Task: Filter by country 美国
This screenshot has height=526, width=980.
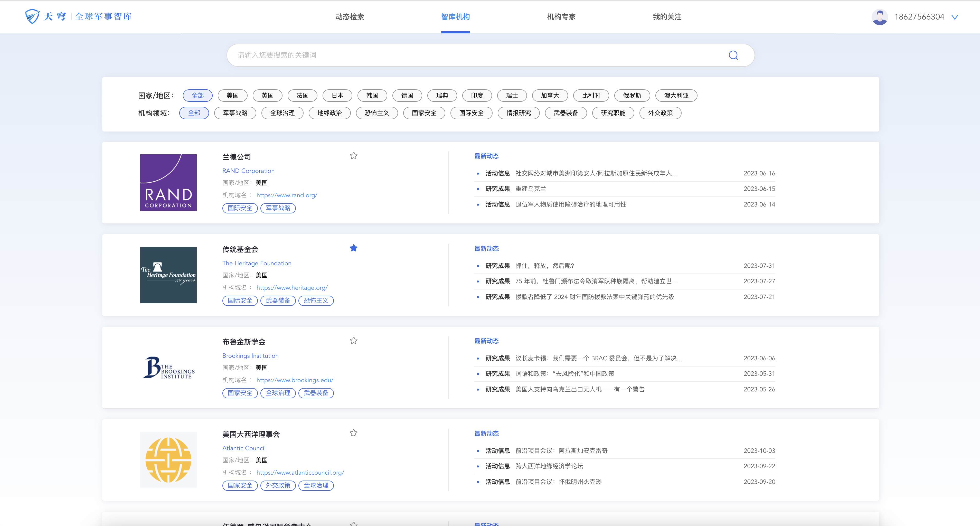Action: [x=232, y=96]
